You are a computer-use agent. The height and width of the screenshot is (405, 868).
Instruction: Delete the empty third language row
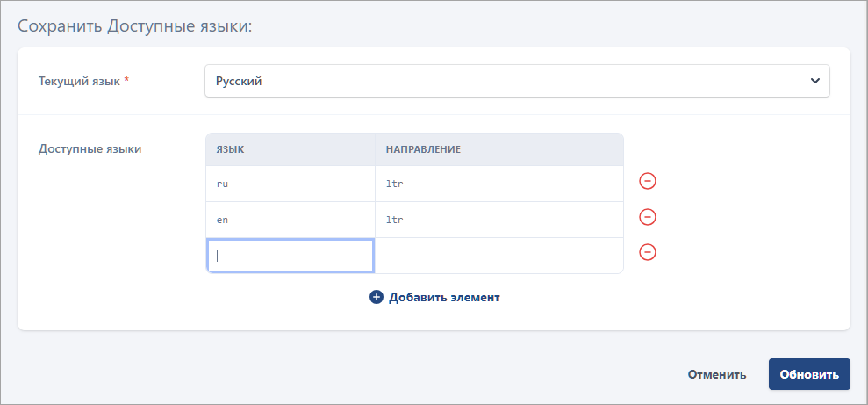click(647, 253)
